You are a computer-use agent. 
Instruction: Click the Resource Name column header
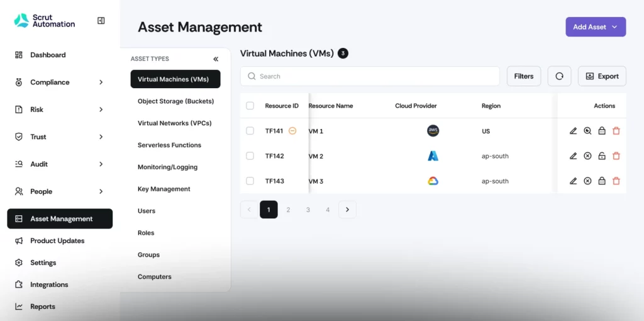[331, 106]
